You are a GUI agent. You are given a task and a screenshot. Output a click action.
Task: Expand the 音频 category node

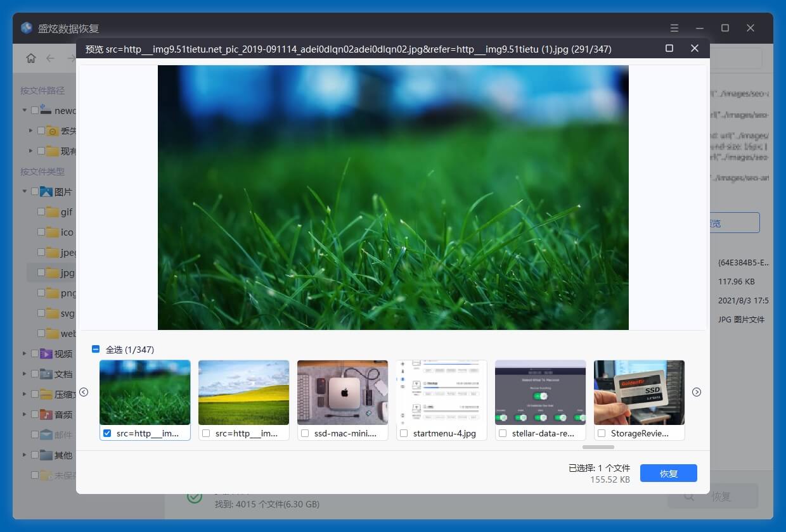coord(25,414)
